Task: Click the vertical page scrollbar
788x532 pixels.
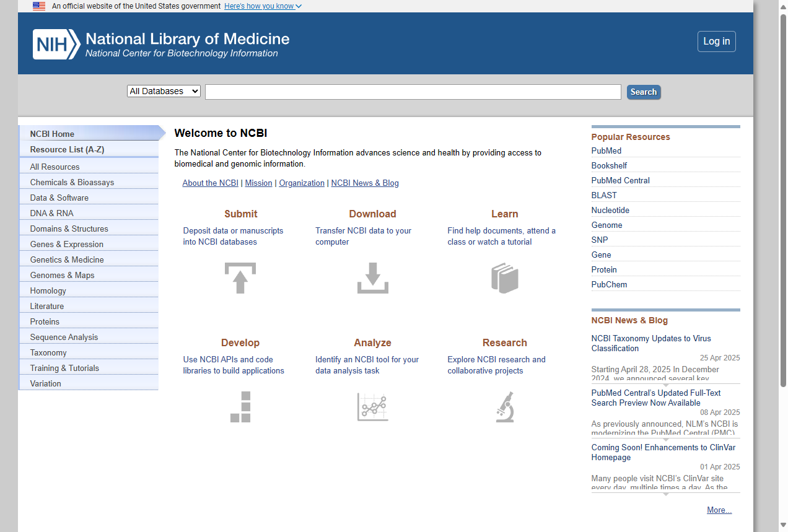Action: pyautogui.click(x=783, y=198)
